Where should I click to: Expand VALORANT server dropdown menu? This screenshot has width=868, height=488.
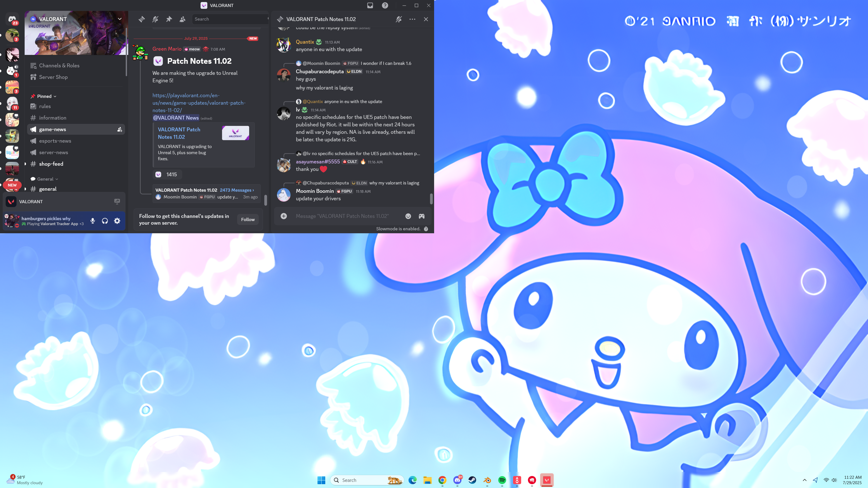120,19
